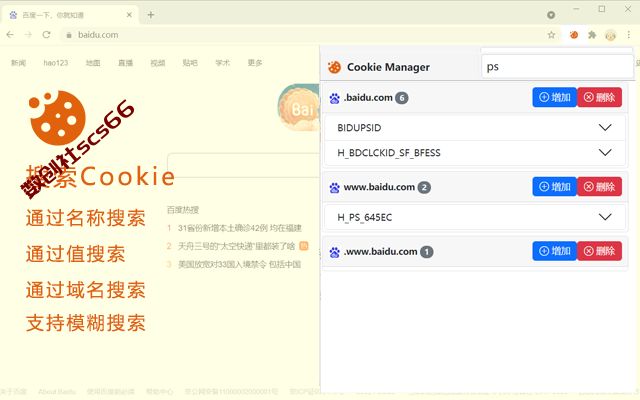The width and height of the screenshot is (640, 400).
Task: Close the Baidu browser tab
Action: [x=129, y=15]
